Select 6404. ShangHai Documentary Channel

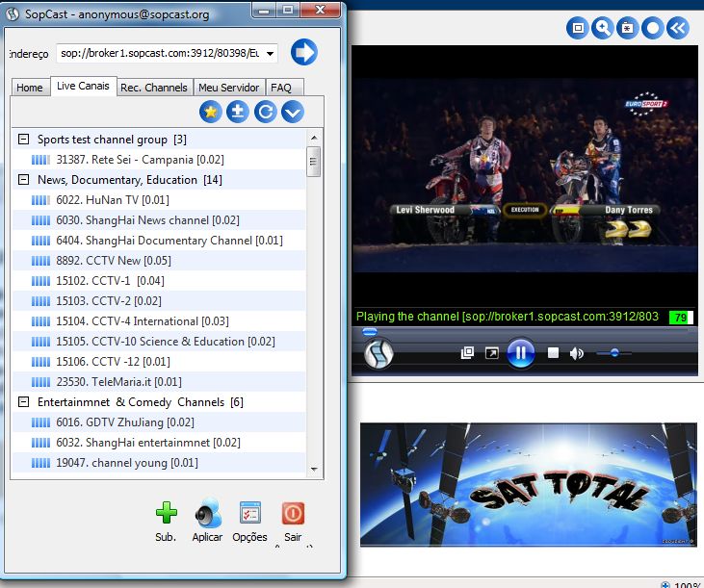[x=159, y=241]
